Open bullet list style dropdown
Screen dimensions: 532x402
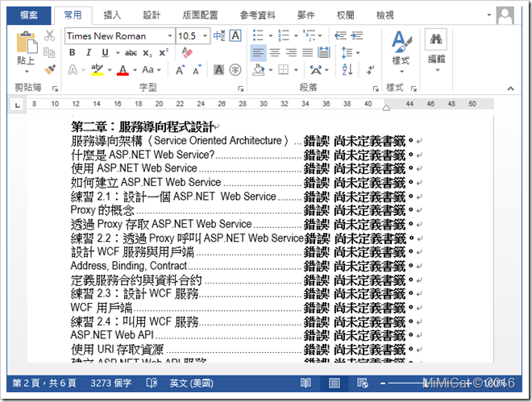pos(270,35)
